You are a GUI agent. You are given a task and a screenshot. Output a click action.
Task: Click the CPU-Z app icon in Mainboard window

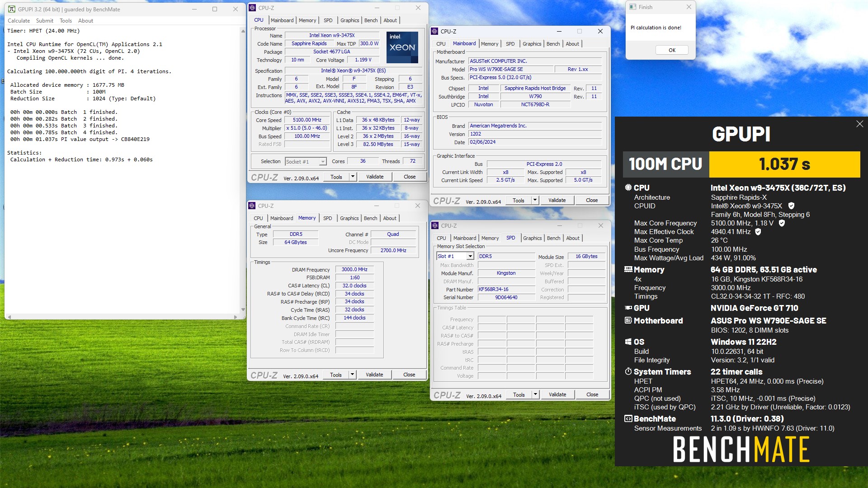click(x=435, y=31)
